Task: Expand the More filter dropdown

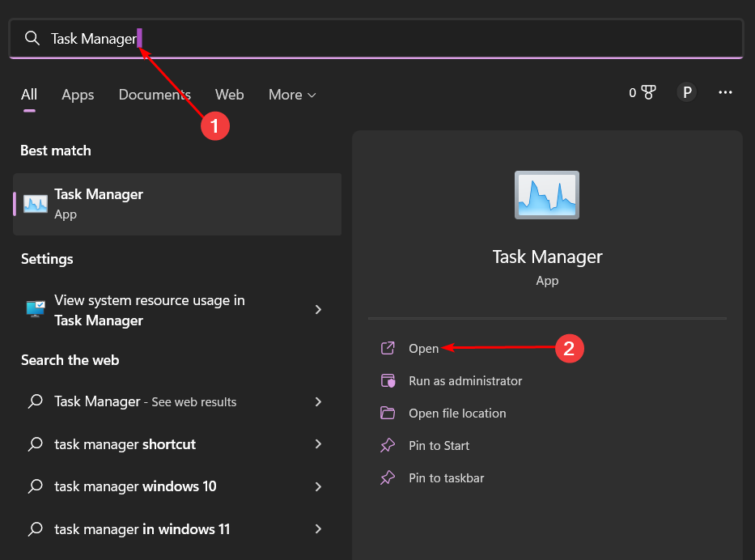Action: 292,95
